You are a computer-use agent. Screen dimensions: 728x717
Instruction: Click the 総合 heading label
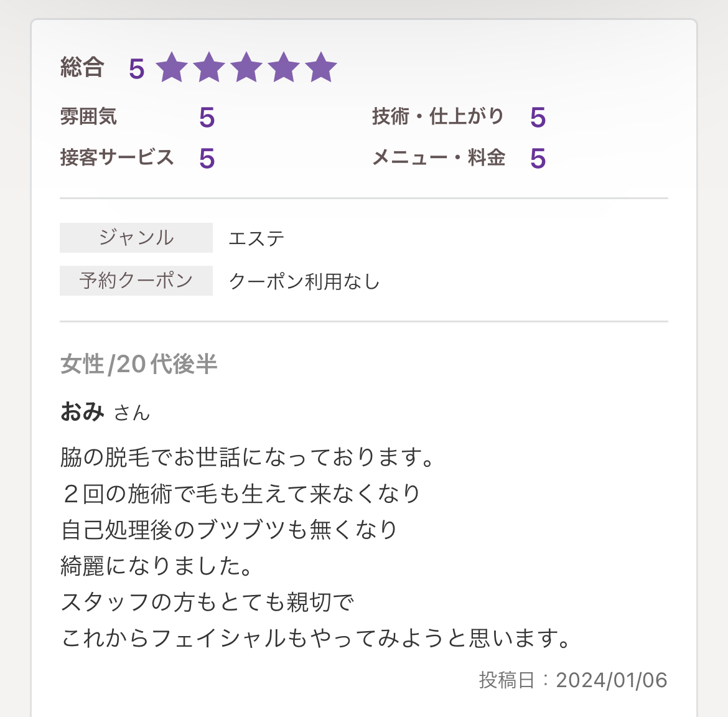click(82, 67)
